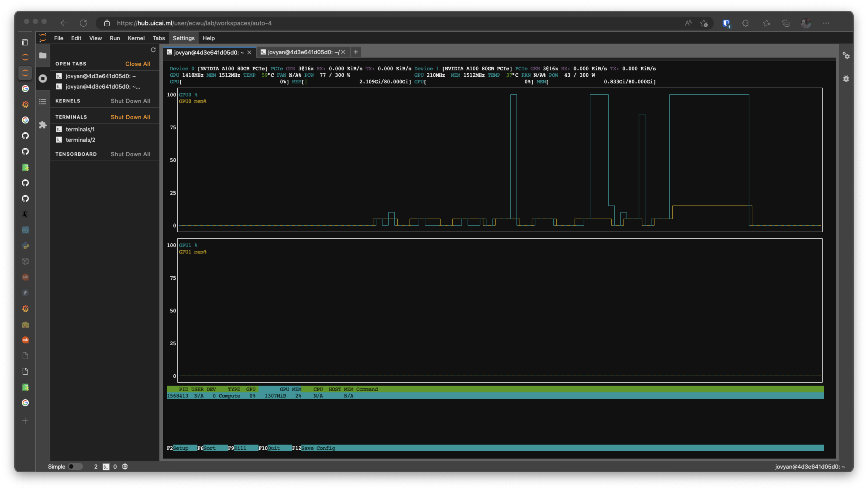The image size is (868, 490).
Task: Open the Bitwarden shield extension icon
Action: tap(726, 23)
